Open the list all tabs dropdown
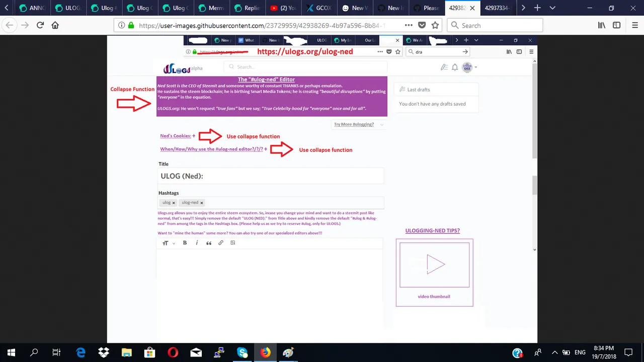This screenshot has width=644, height=362. point(552,8)
